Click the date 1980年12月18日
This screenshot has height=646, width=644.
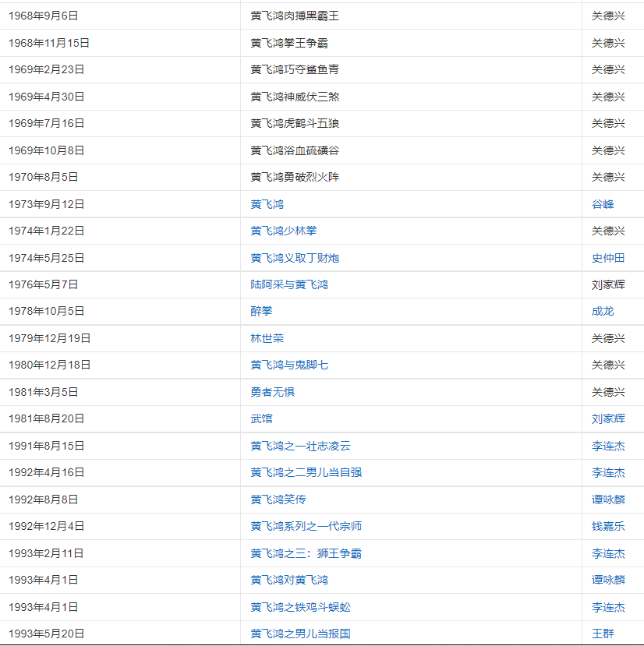click(49, 365)
